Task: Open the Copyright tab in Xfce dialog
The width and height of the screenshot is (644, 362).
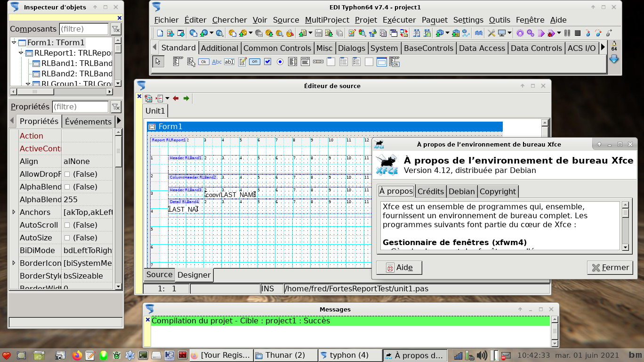Action: point(498,191)
